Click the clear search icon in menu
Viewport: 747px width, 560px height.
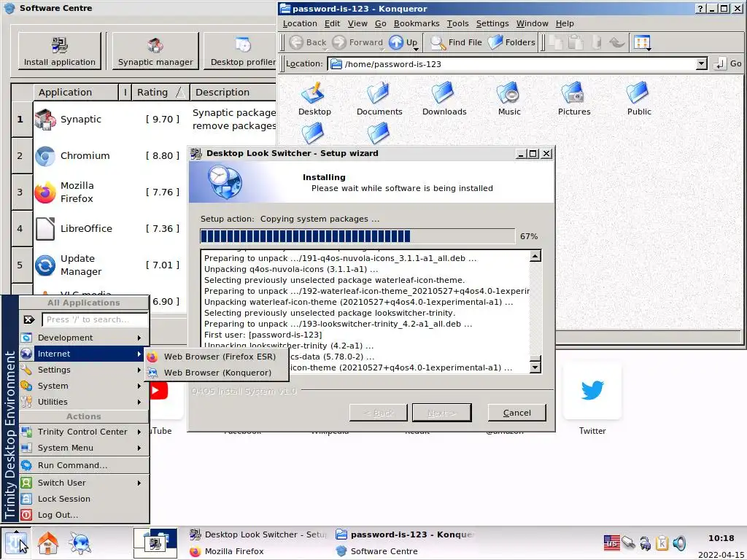(x=29, y=319)
